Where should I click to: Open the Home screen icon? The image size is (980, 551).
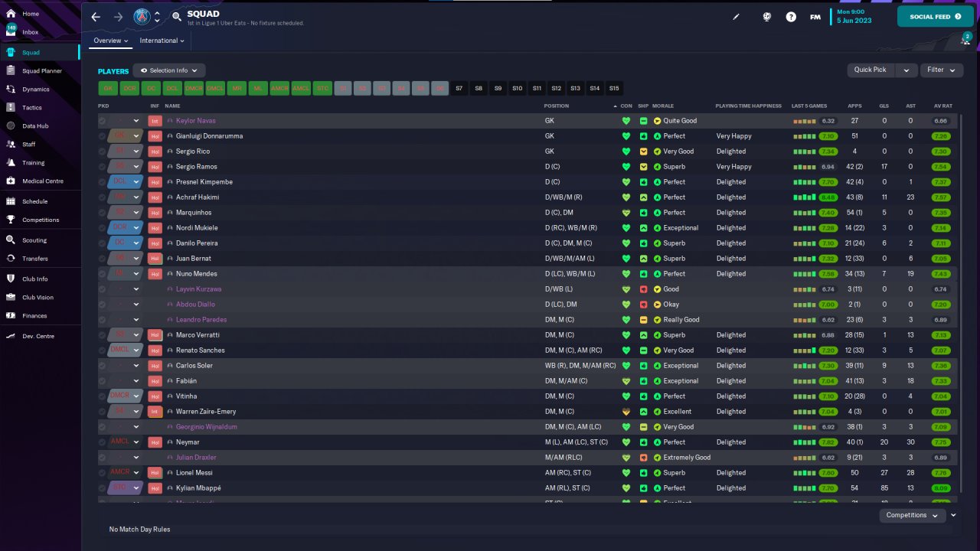click(x=11, y=14)
